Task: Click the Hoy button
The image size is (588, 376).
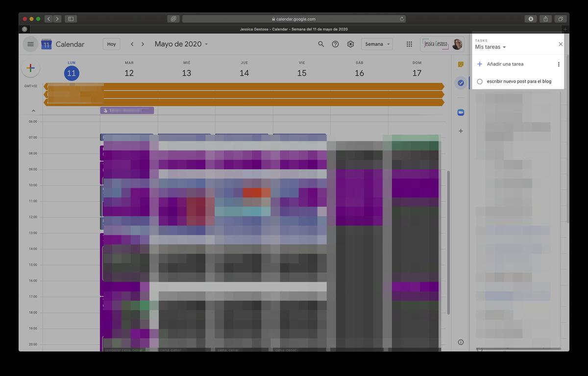Action: click(111, 44)
